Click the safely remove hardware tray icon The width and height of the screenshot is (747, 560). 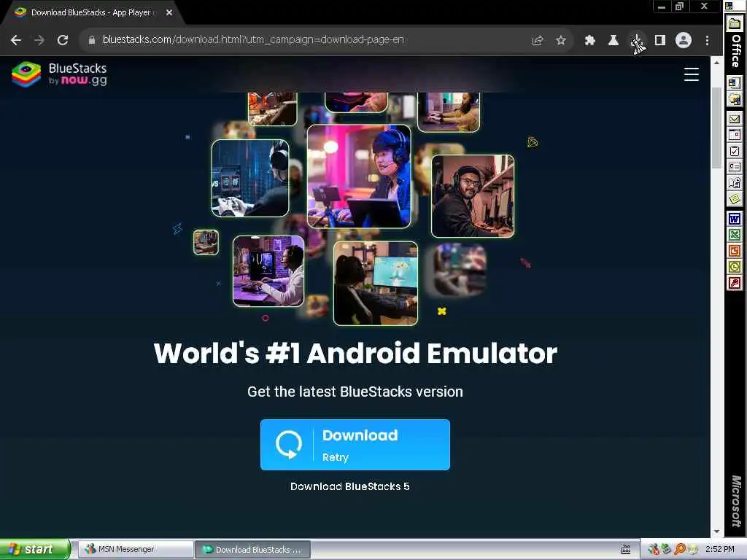coord(666,550)
